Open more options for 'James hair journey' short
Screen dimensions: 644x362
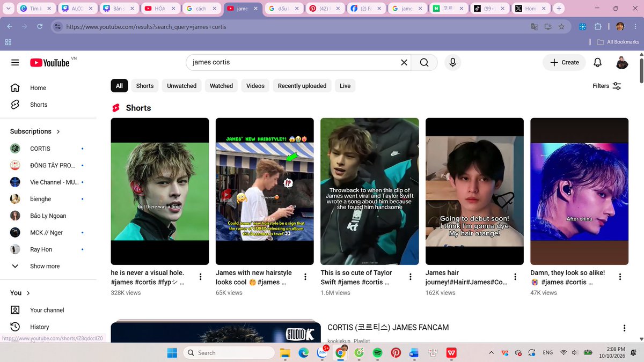[515, 277]
